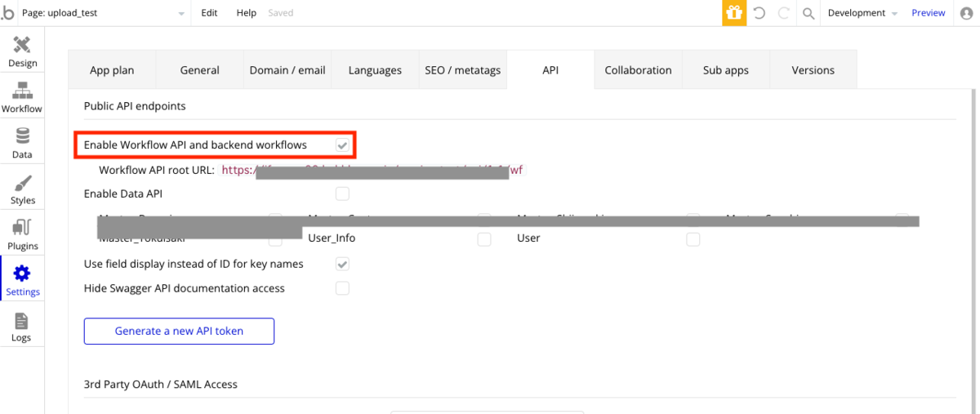Open the Help menu

[x=246, y=13]
